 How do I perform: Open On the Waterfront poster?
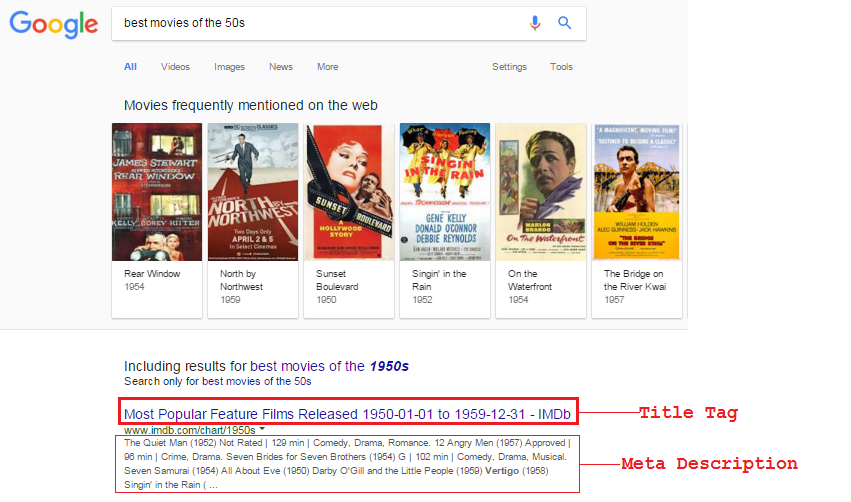coord(541,192)
